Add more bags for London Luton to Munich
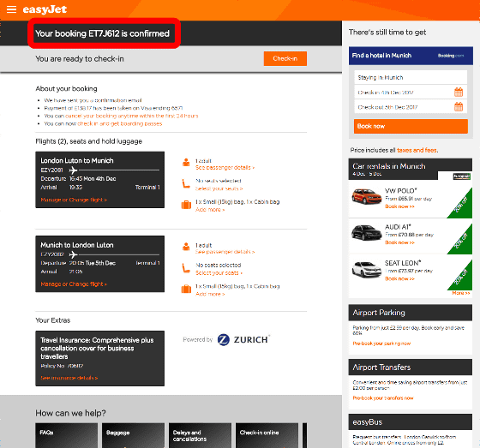This screenshot has height=448, width=480. tap(210, 210)
